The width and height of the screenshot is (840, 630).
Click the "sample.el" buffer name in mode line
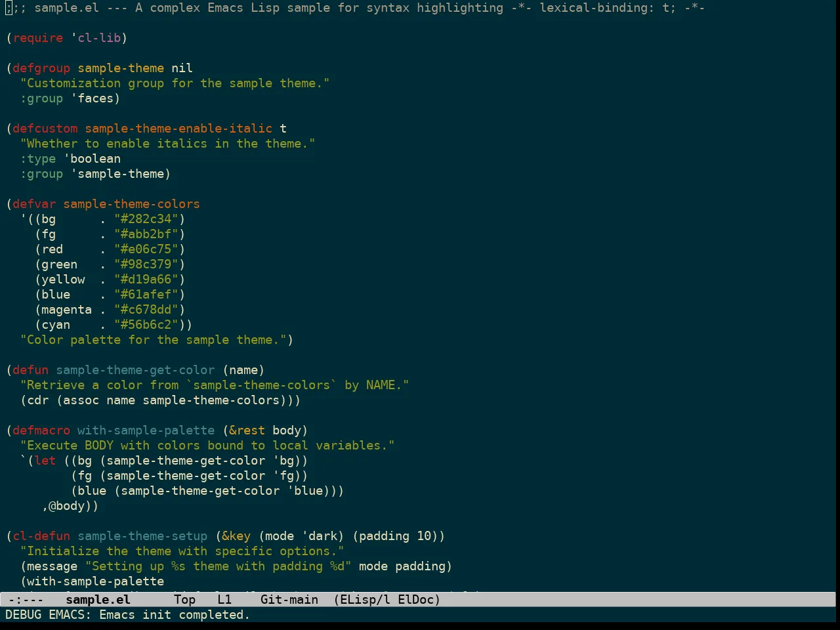(98, 599)
